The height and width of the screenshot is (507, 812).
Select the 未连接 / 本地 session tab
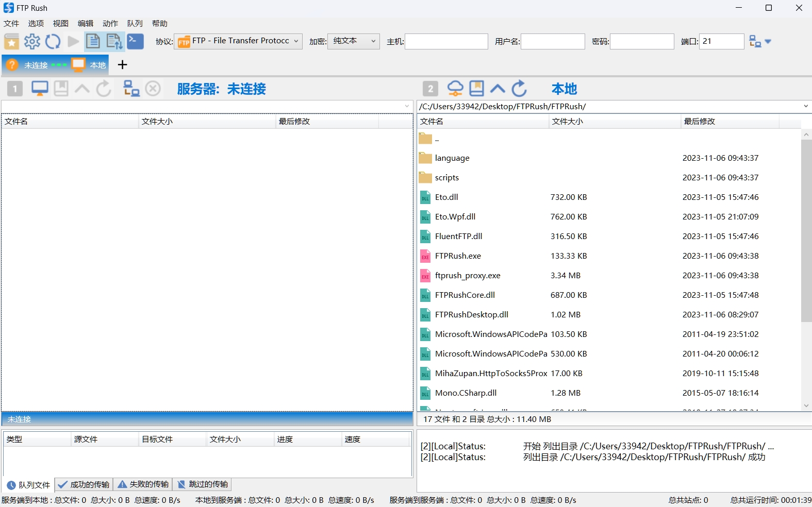coord(55,65)
